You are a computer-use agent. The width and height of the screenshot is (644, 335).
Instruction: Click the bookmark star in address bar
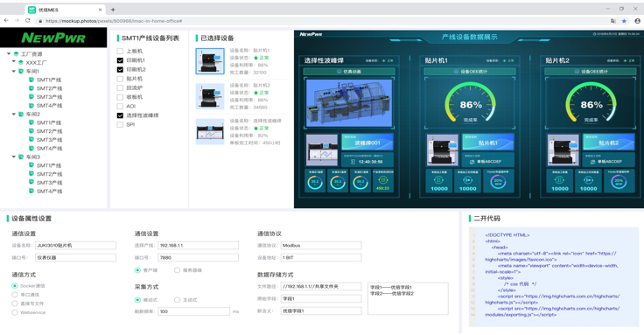[x=624, y=21]
